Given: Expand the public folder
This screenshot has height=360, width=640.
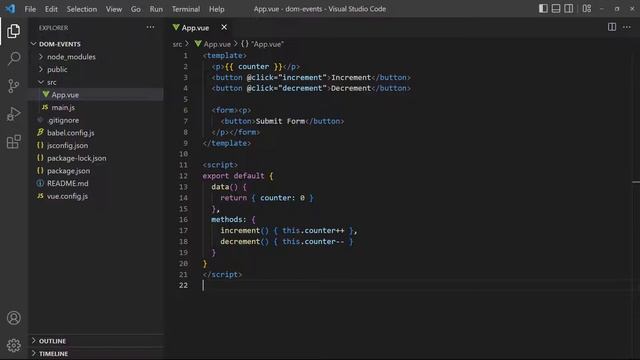Looking at the screenshot, I should [x=96, y=69].
